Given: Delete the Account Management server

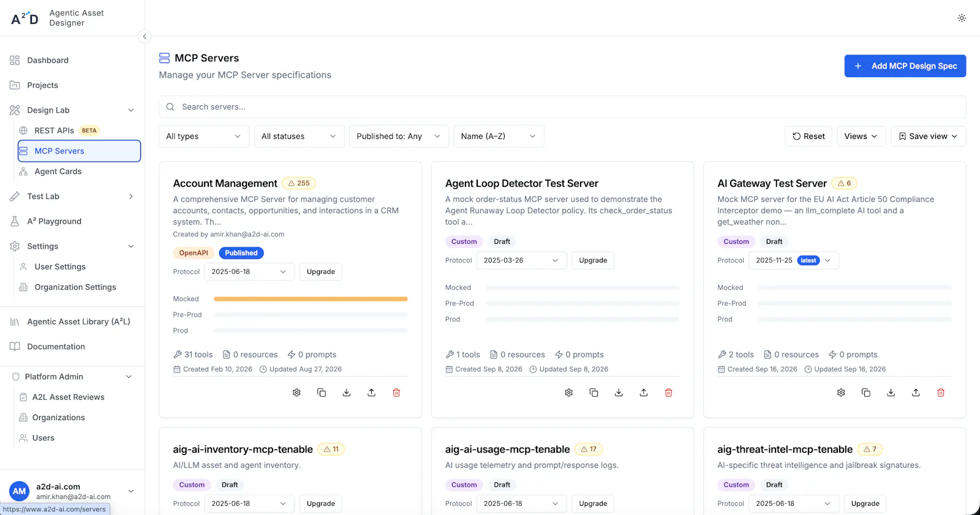Looking at the screenshot, I should click(396, 393).
